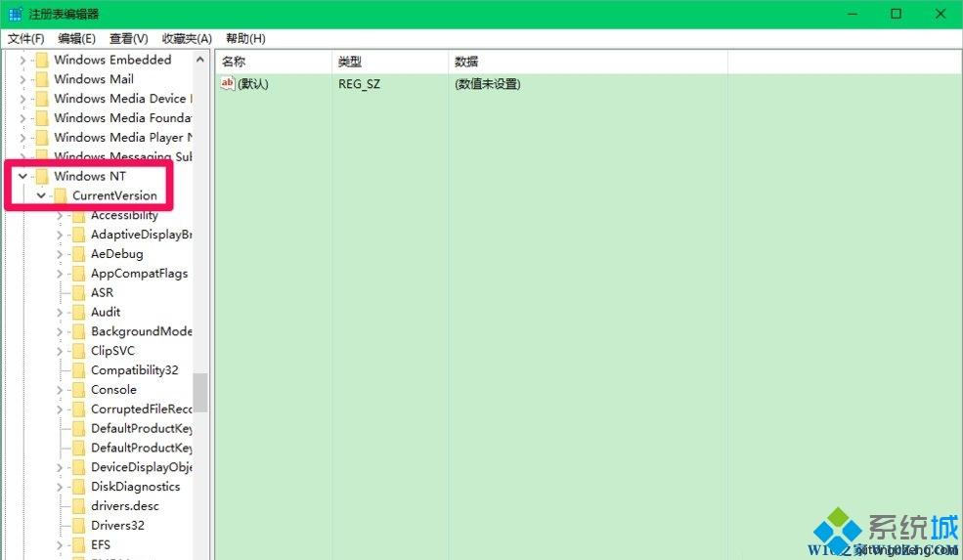The height and width of the screenshot is (560, 963).
Task: Click the folder icon of Windows Embedded
Action: coord(42,61)
